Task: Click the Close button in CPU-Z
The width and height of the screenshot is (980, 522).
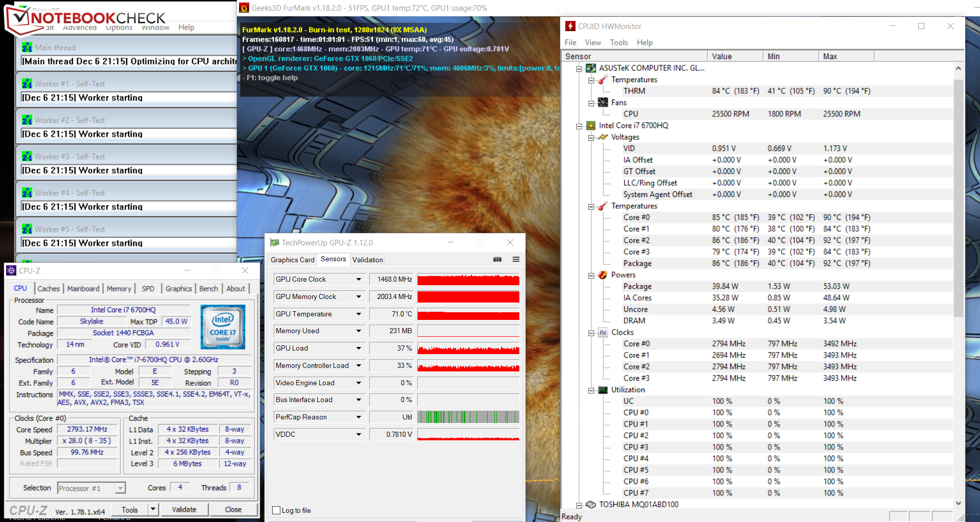Action: pyautogui.click(x=233, y=509)
